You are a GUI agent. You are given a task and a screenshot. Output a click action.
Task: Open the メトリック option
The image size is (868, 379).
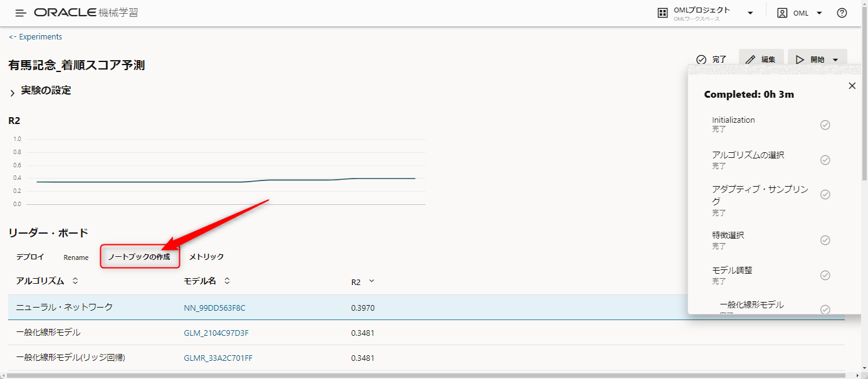pyautogui.click(x=206, y=257)
